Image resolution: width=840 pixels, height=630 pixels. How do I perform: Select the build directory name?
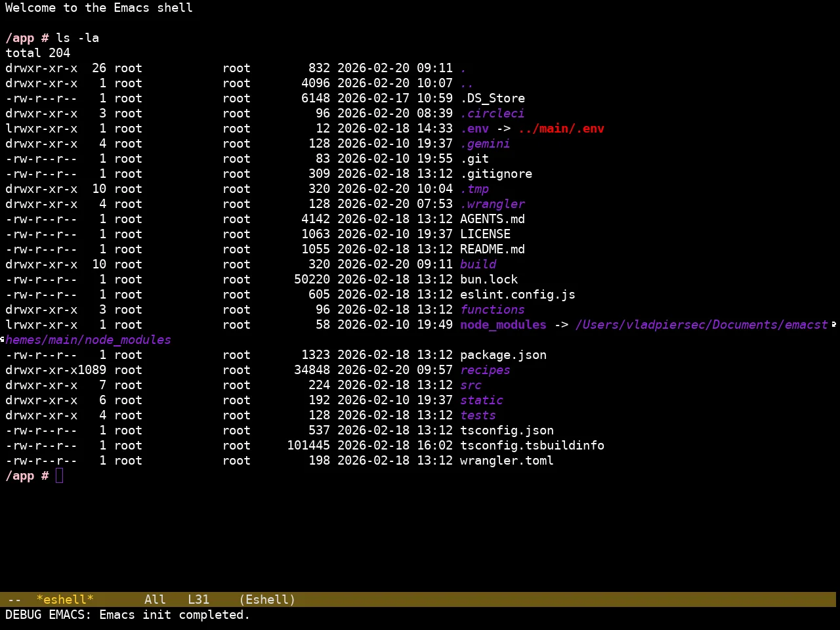(478, 264)
